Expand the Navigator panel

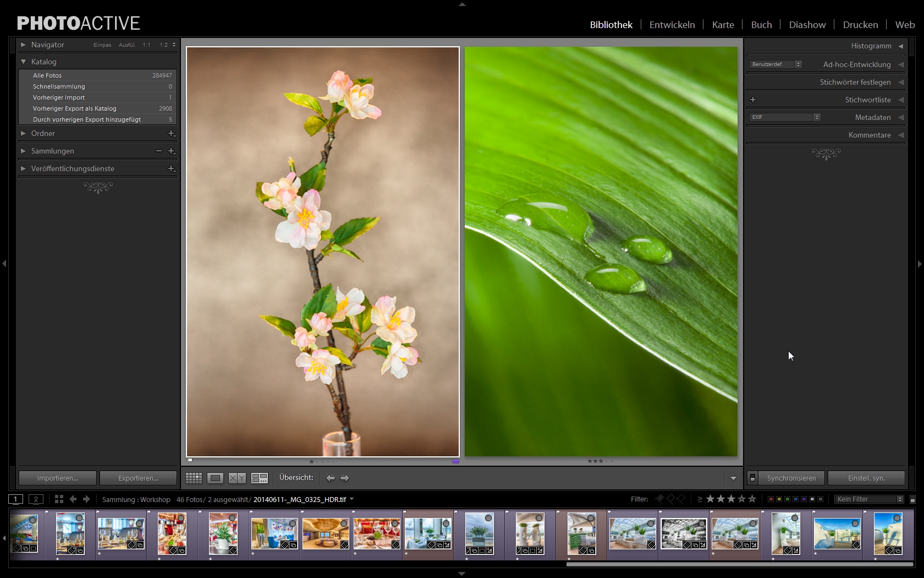(23, 45)
